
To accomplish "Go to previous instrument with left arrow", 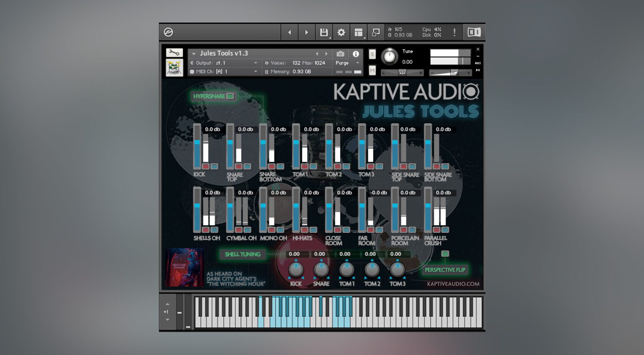I will (289, 32).
